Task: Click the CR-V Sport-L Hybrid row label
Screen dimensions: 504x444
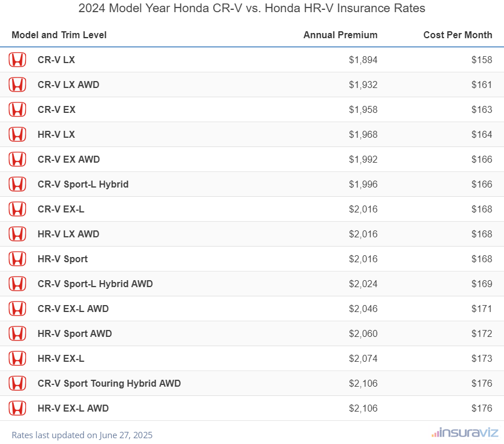Action: tap(83, 185)
